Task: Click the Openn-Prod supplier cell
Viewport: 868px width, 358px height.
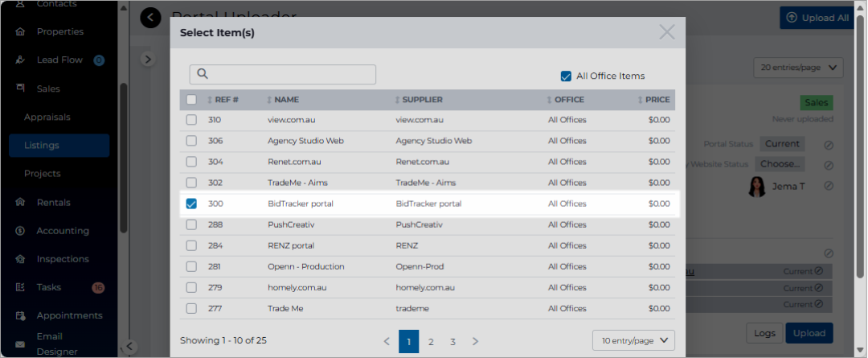Action: point(419,266)
